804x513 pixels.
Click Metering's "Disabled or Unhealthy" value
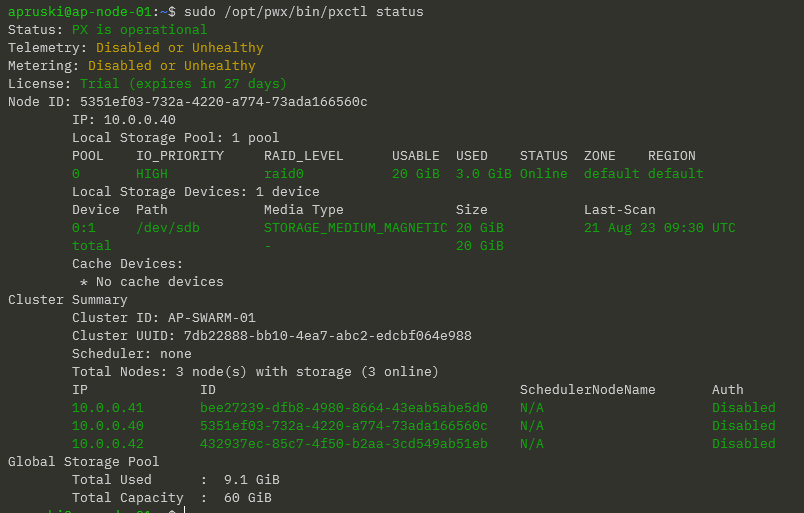[x=171, y=66]
